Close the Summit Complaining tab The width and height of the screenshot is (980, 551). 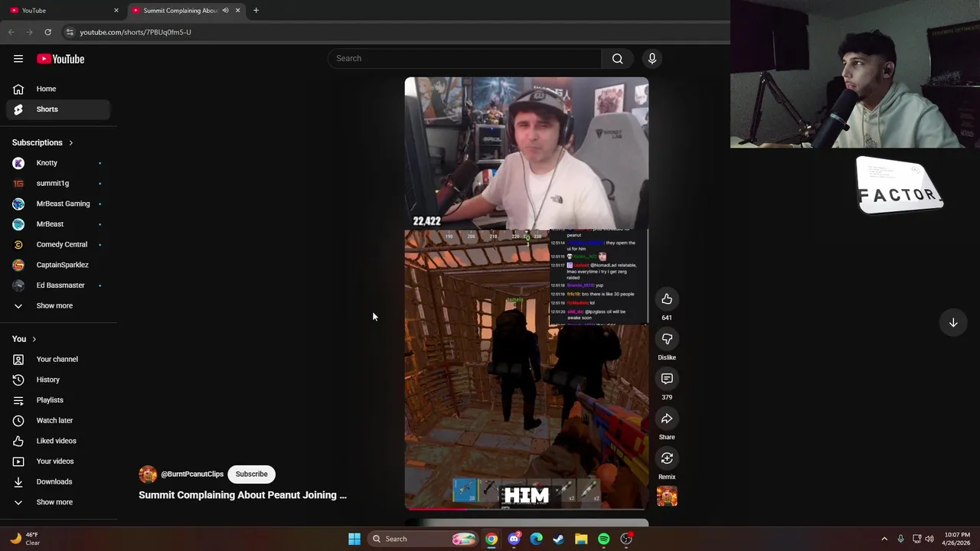coord(237,10)
